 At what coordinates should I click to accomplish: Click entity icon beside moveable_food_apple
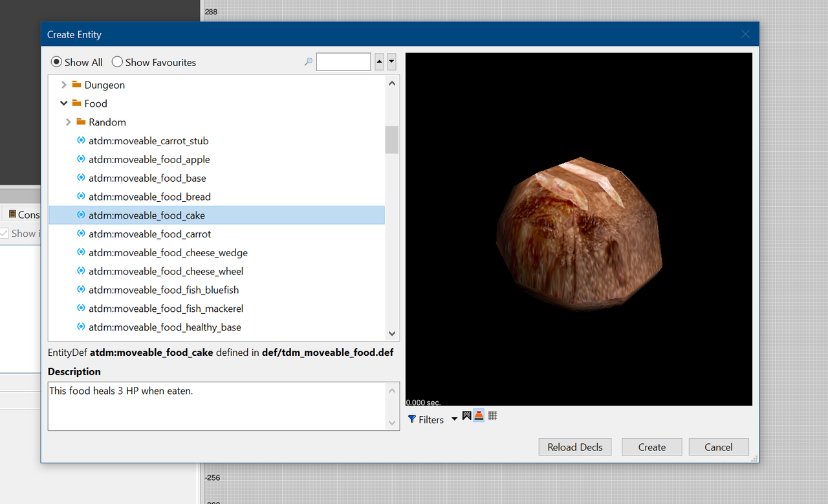click(81, 159)
